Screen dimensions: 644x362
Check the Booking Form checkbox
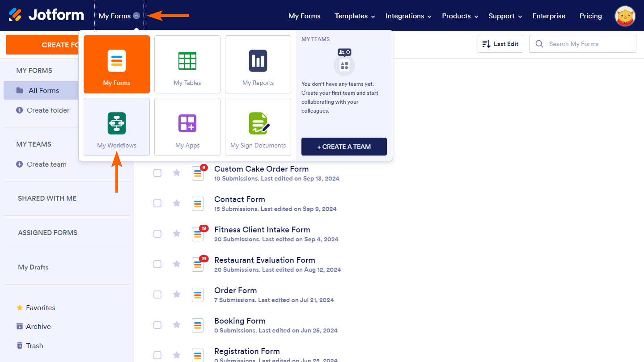(157, 325)
